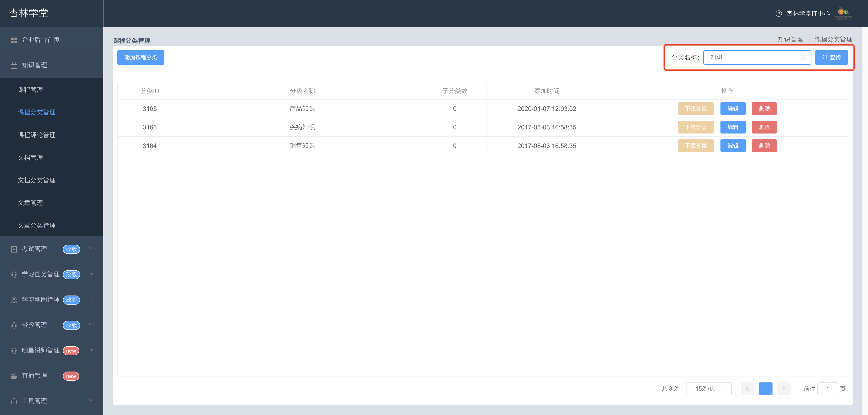This screenshot has height=415, width=868.
Task: Click the help question mark icon
Action: pos(779,14)
